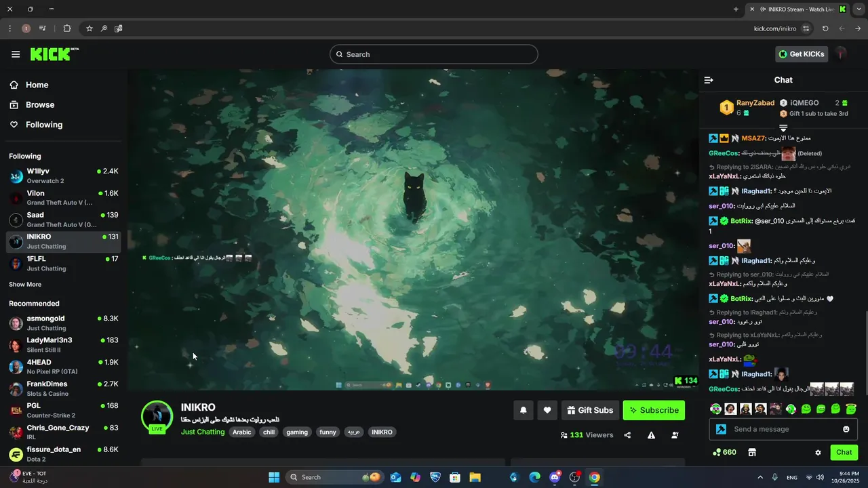Reload the page
Image resolution: width=868 pixels, height=488 pixels.
pos(825,28)
